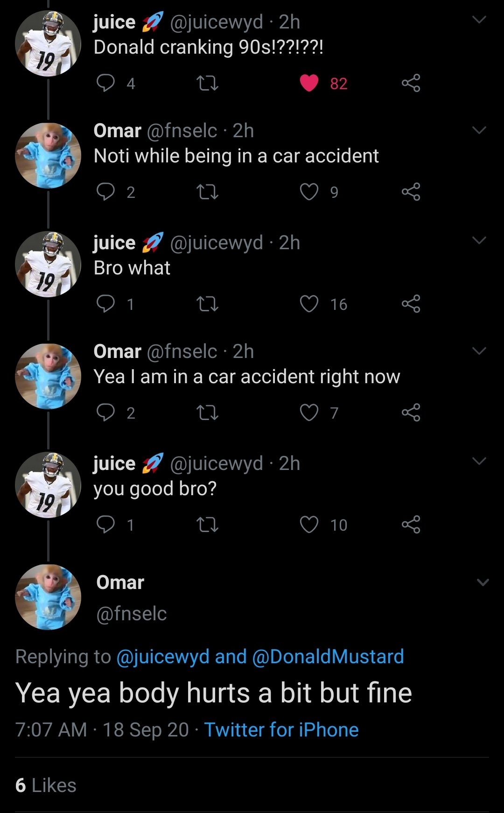Image resolution: width=504 pixels, height=813 pixels.
Task: Open options chevron on "Yea yea body hurts" tweet
Action: (x=483, y=582)
